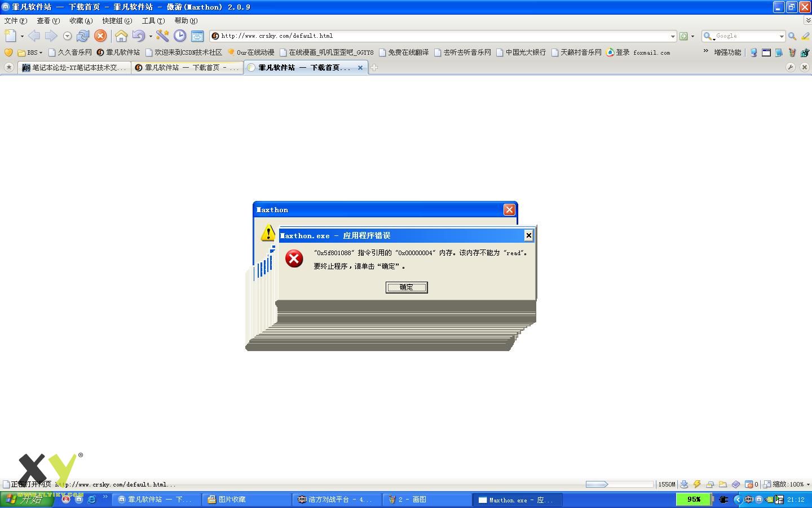
Task: Click the search magnifier button
Action: point(792,36)
